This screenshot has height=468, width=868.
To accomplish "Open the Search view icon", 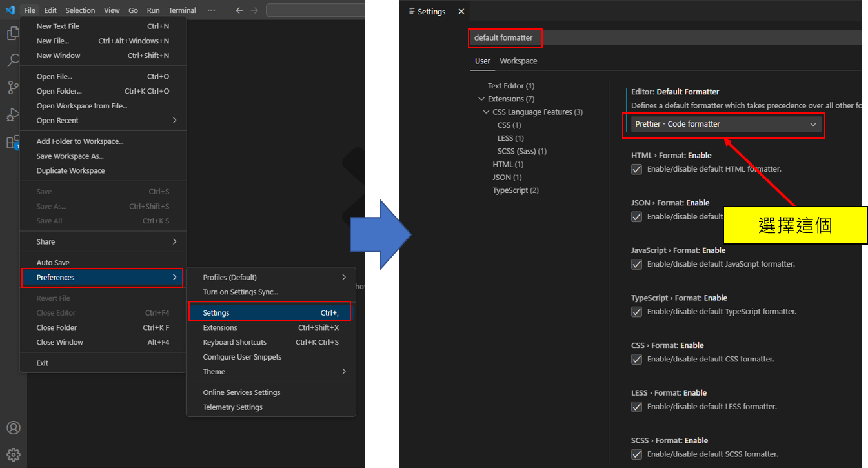I will pos(13,61).
